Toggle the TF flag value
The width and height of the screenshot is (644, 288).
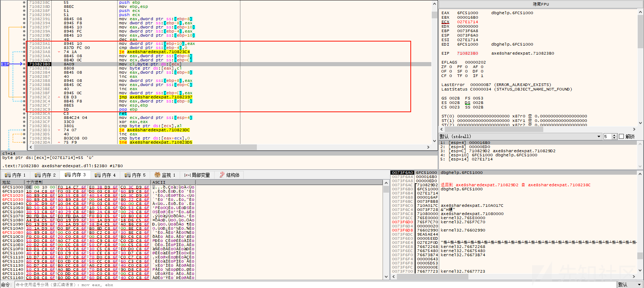tap(466, 76)
